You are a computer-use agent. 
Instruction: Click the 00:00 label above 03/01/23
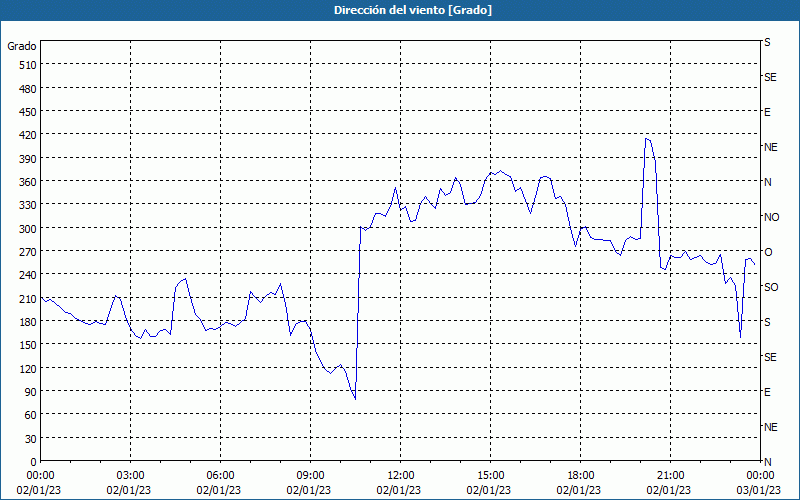[760, 476]
